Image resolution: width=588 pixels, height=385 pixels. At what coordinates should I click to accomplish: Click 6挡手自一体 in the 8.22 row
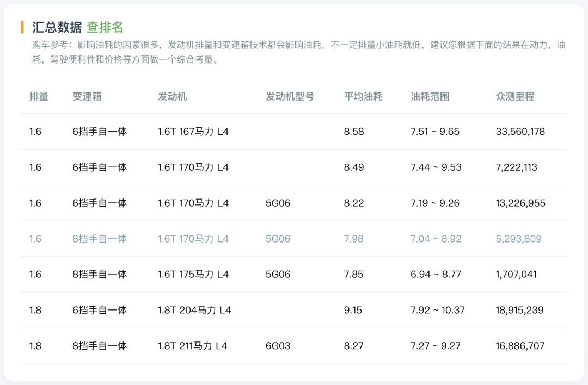click(100, 203)
